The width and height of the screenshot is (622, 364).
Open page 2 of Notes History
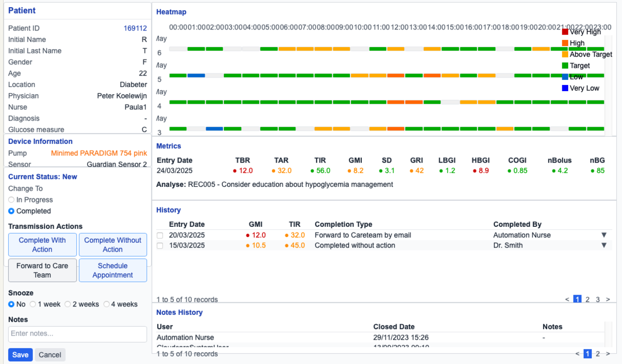pos(598,354)
